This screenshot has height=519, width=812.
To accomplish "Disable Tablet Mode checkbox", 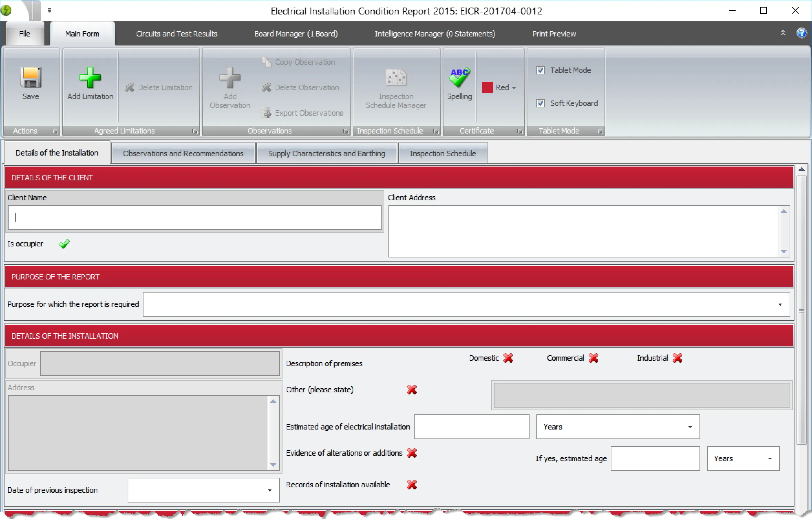I will point(540,70).
